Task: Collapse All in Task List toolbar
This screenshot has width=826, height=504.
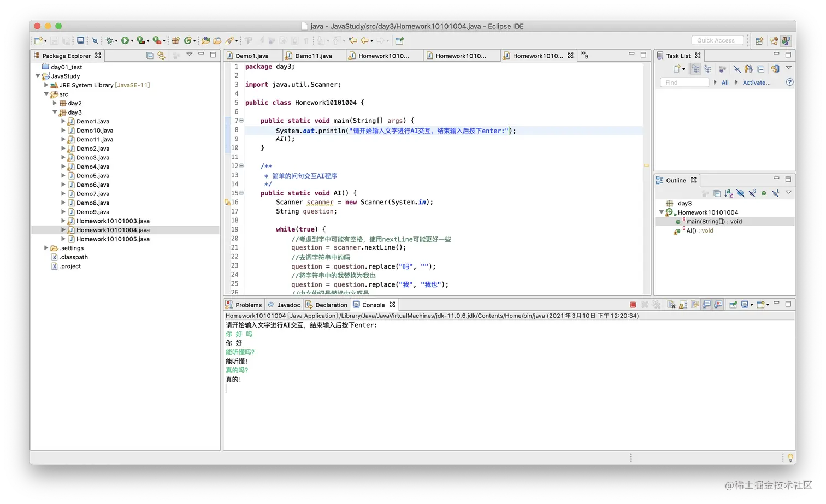Action: 761,69
